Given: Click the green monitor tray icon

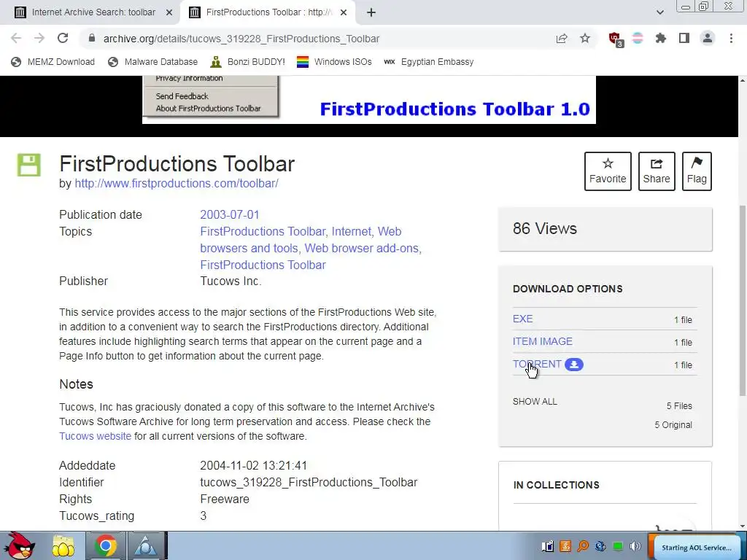Looking at the screenshot, I should pos(618,546).
